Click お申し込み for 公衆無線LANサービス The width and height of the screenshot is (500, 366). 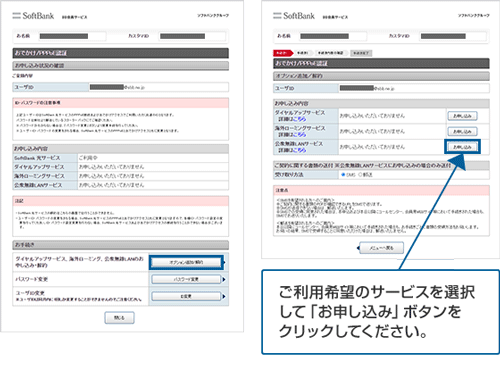coord(462,147)
